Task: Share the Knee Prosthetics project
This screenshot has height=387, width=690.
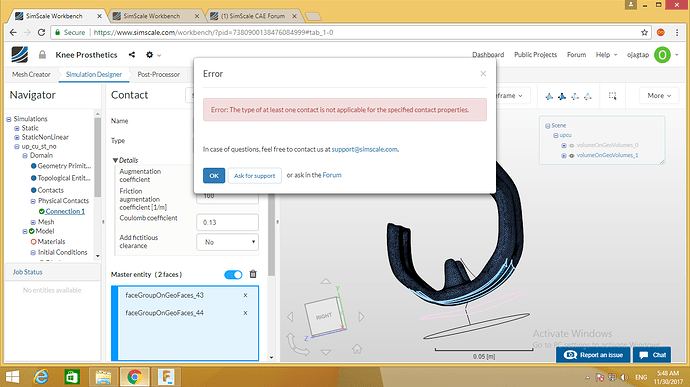Action: click(x=132, y=55)
